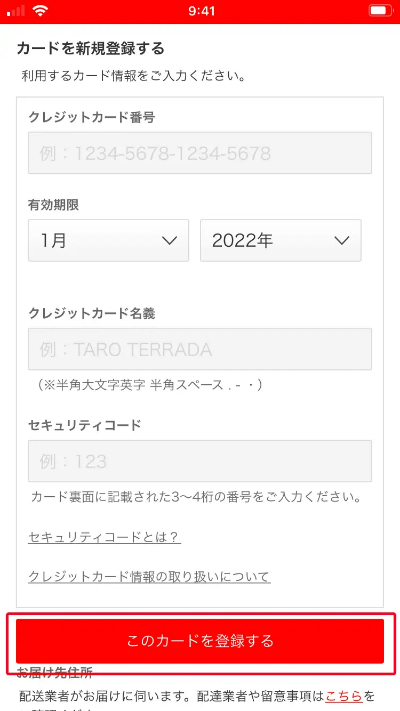The width and height of the screenshot is (400, 711).
Task: Tap the battery icon in status bar
Action: click(380, 11)
